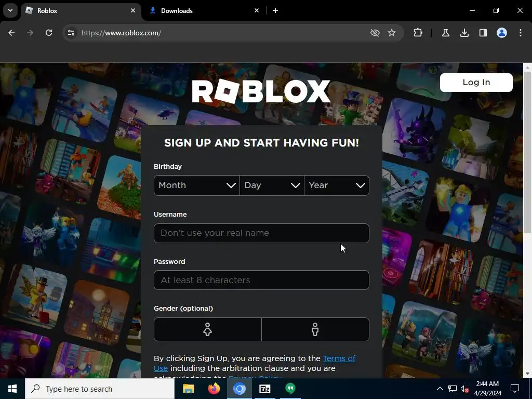Expand the Month birthday dropdown
This screenshot has width=532, height=399.
coord(197,185)
